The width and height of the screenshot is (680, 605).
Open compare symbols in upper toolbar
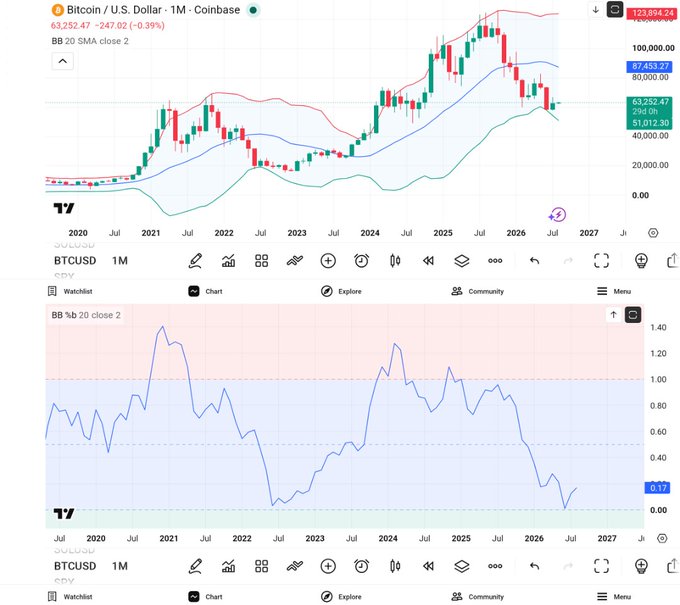click(295, 261)
